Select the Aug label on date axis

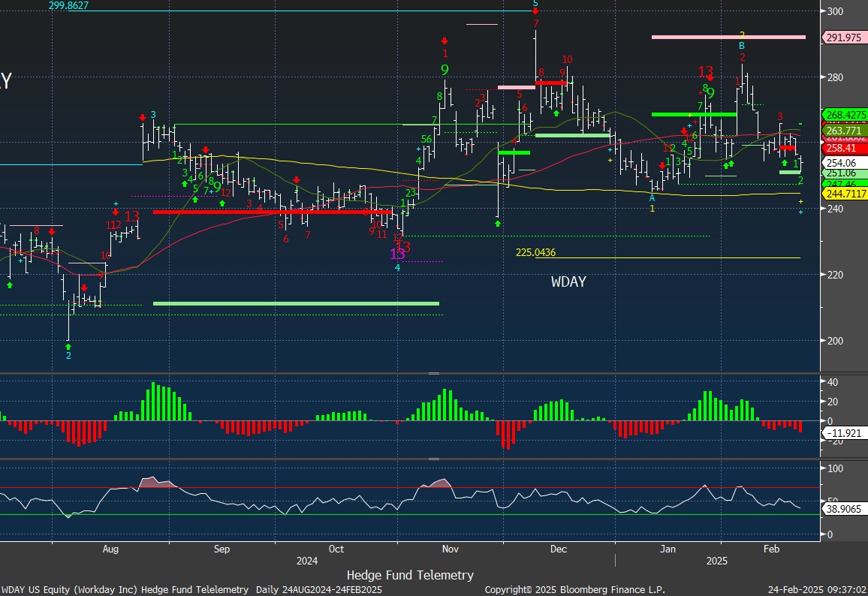pyautogui.click(x=110, y=549)
